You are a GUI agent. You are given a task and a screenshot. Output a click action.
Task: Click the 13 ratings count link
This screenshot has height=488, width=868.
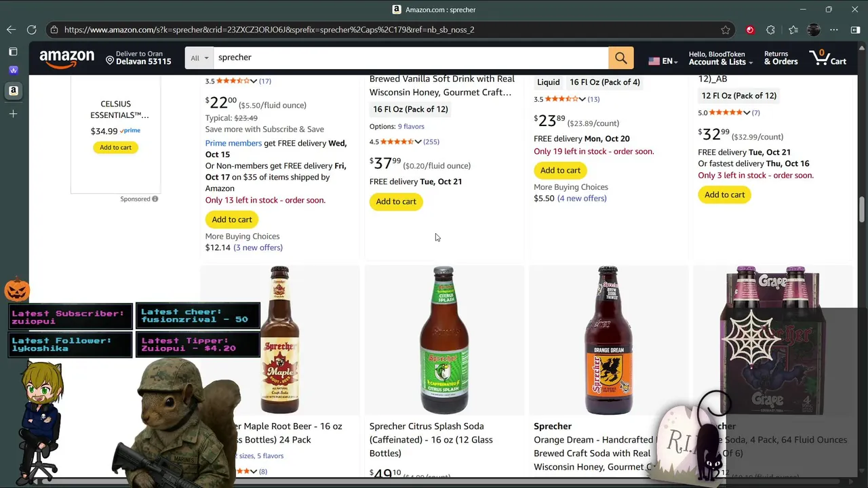pos(593,99)
